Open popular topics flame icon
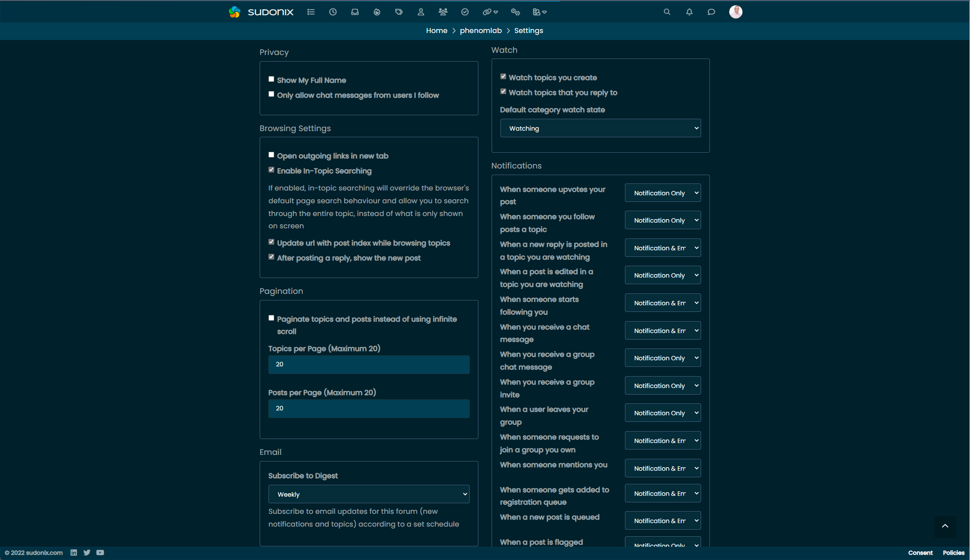Viewport: 970px width, 560px height. tap(377, 12)
